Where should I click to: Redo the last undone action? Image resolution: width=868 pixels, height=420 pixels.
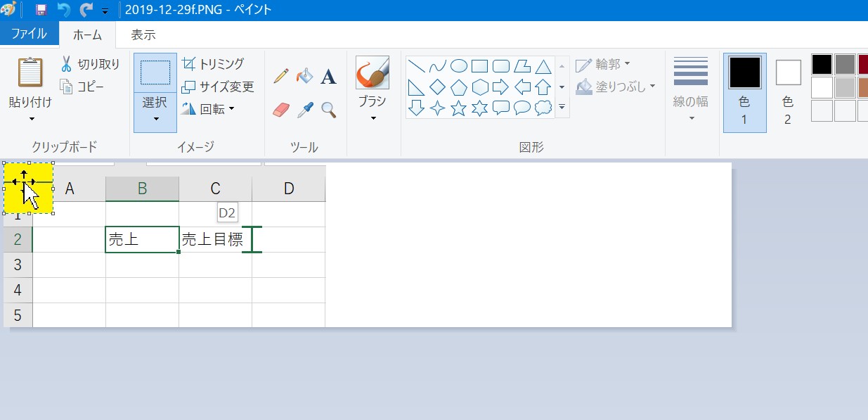(86, 10)
